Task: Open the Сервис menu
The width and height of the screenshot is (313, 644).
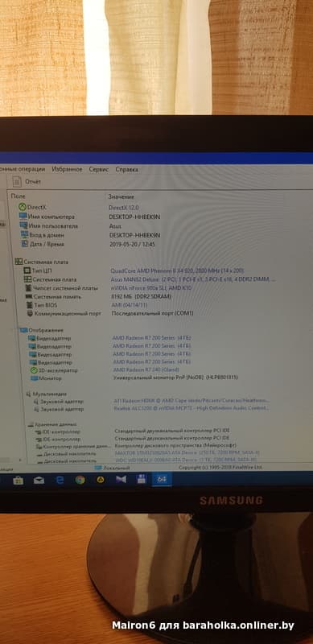Action: [99, 169]
